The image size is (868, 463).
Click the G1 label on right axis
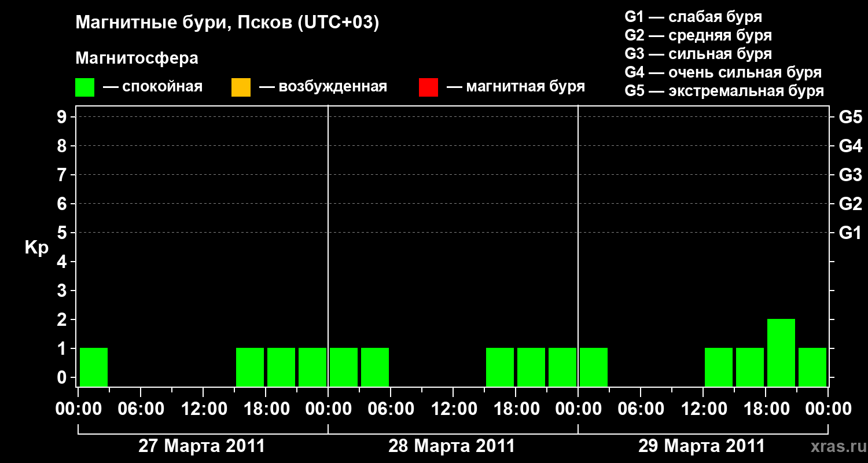(x=851, y=233)
